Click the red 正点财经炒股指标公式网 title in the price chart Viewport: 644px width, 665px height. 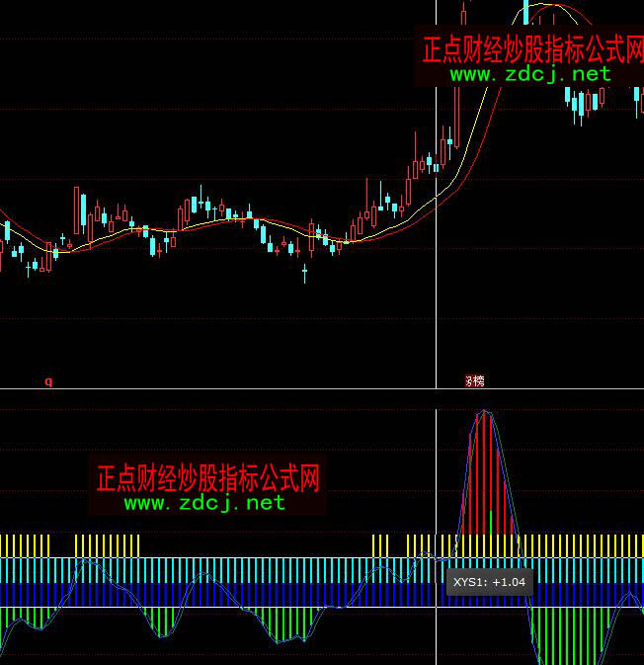point(532,49)
